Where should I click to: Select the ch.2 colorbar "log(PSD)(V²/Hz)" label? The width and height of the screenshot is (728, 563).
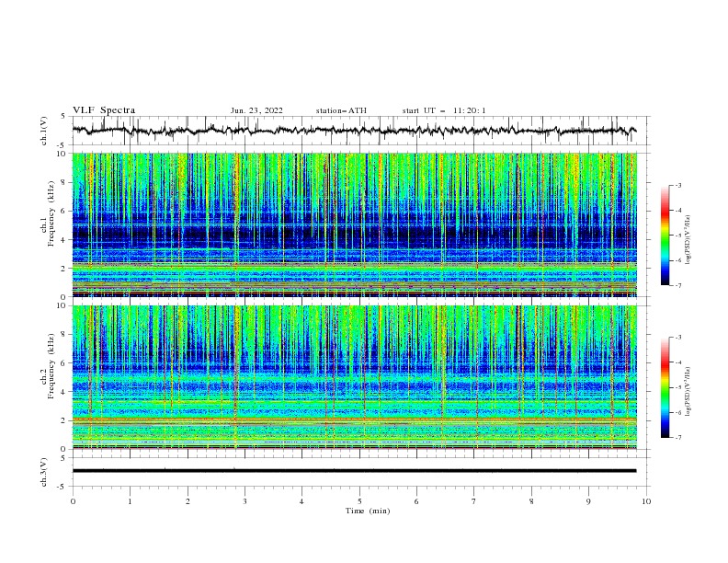[688, 391]
